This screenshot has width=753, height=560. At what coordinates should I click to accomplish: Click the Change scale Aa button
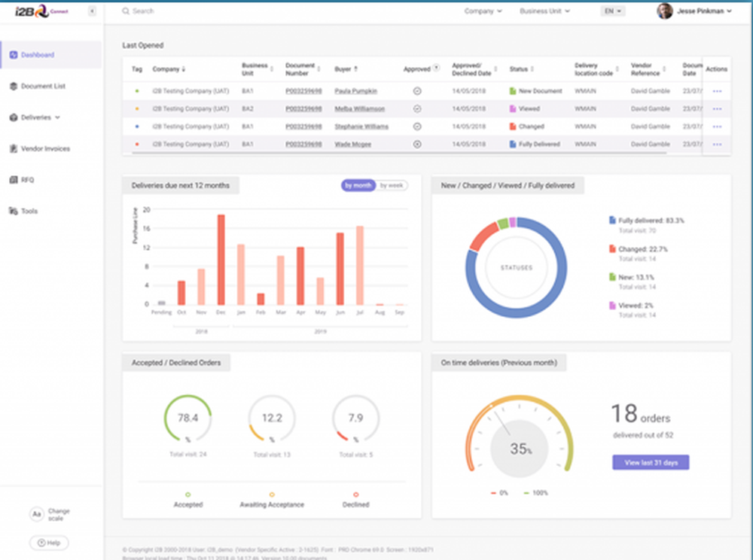click(x=36, y=514)
